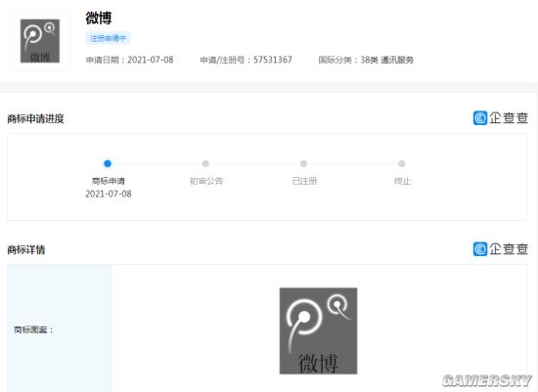This screenshot has width=538, height=392.
Task: Select the registration number 57531367
Action: (273, 60)
